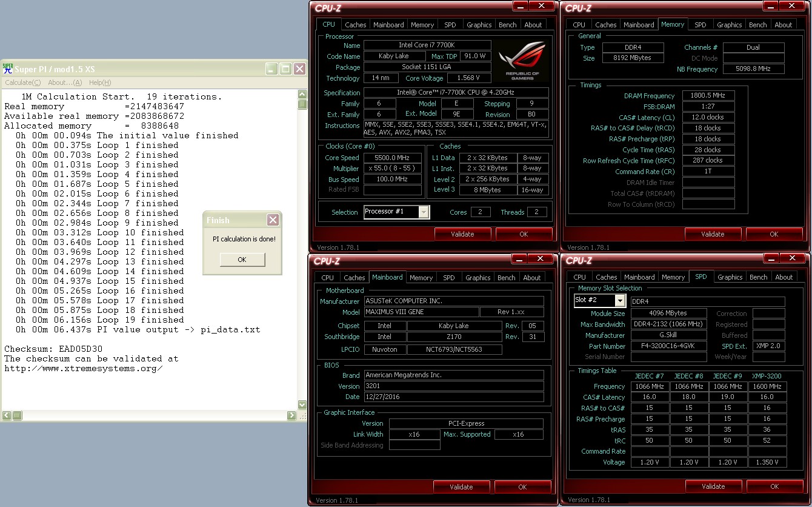812x507 pixels.
Task: Click the Name field Intel Core i7 7700K
Action: point(427,45)
